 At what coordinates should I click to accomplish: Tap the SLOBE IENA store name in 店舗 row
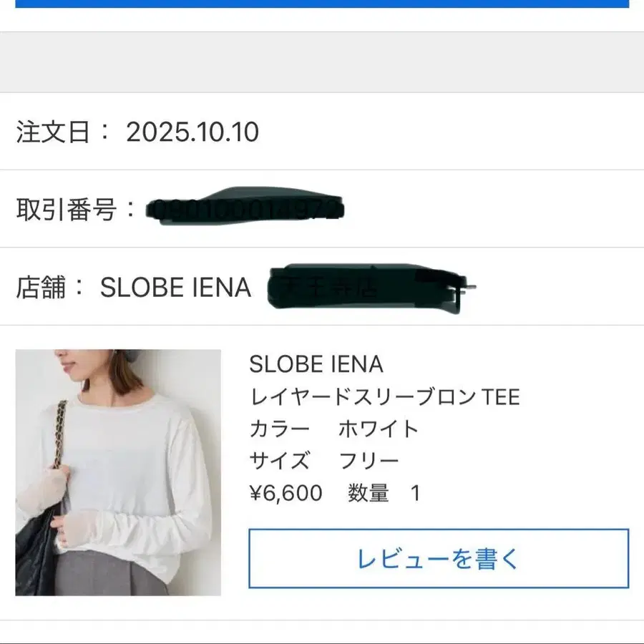coord(175,288)
